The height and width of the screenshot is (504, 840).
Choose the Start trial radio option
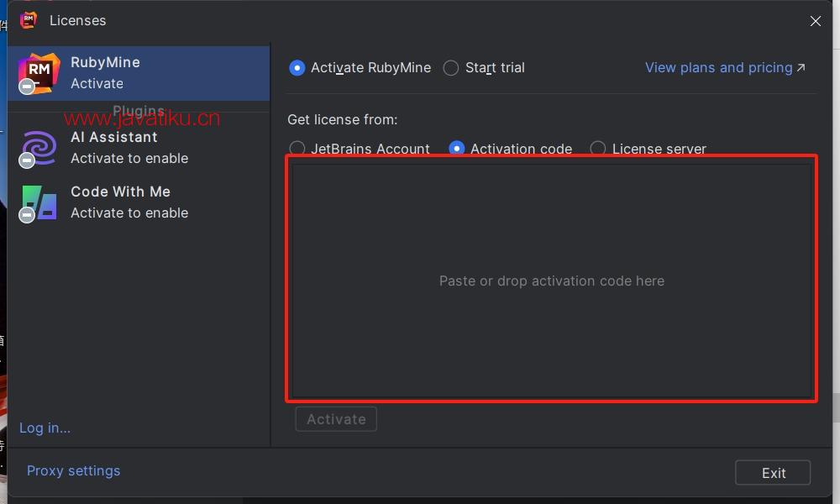451,68
